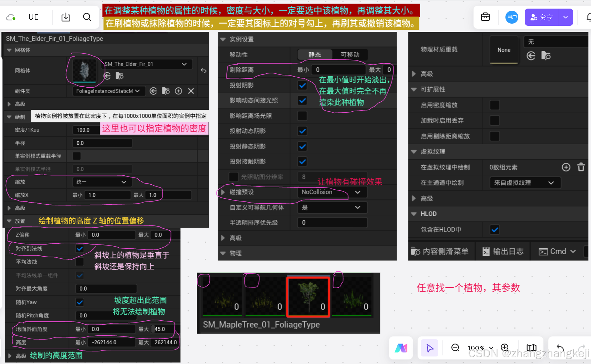Screen dimensions: 591x364
Task: Select the 静态 mobility tab
Action: [x=314, y=54]
